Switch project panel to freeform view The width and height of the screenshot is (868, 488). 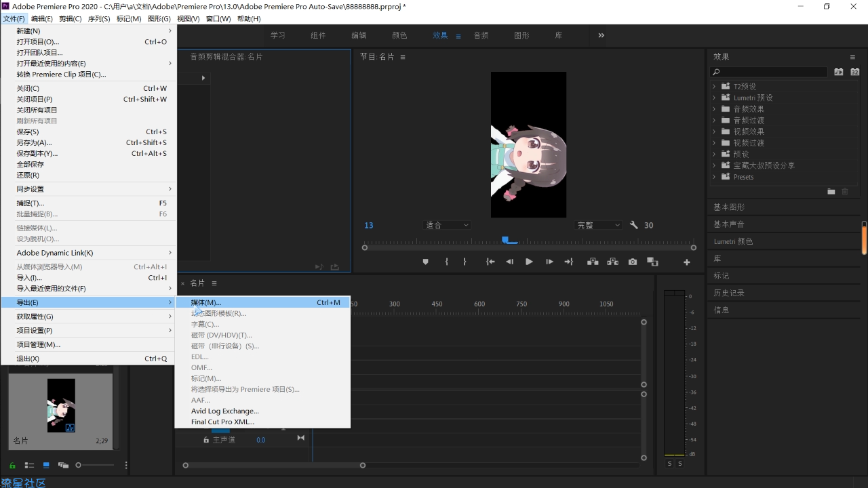63,465
